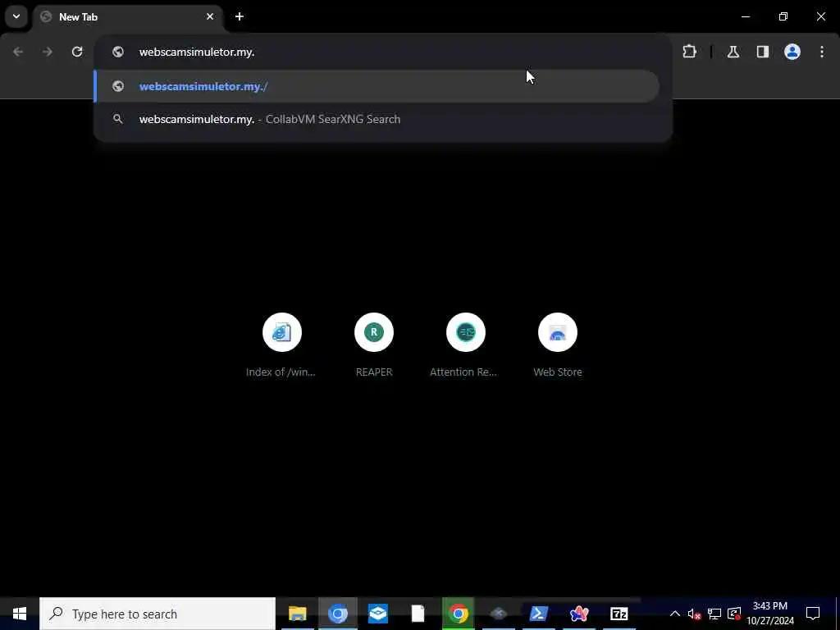Viewport: 840px width, 630px height.
Task: Open the Attention Re... shortcut tile
Action: (466, 345)
